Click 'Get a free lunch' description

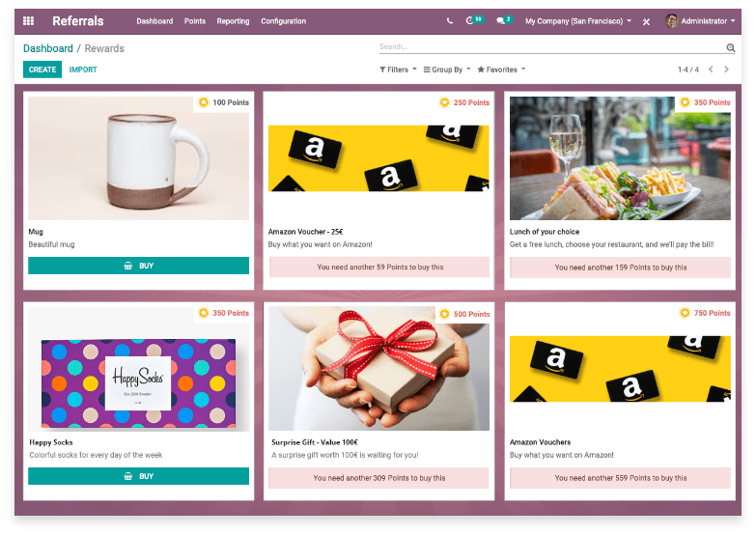[x=611, y=244]
